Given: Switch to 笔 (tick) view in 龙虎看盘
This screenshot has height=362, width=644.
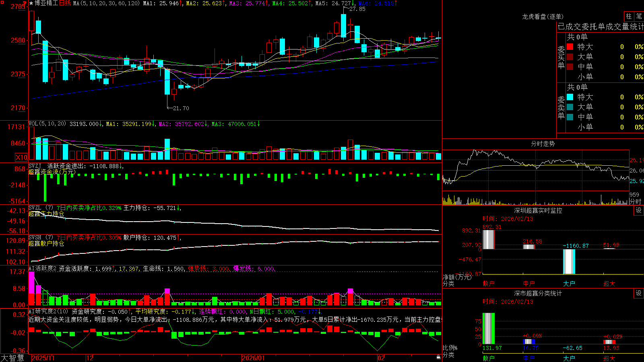Looking at the screenshot, I should pos(639,16).
